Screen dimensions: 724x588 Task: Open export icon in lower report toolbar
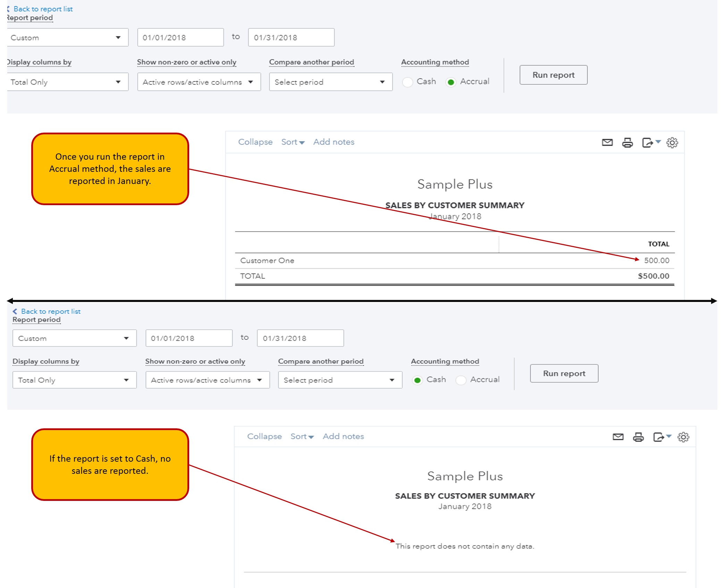tap(658, 437)
